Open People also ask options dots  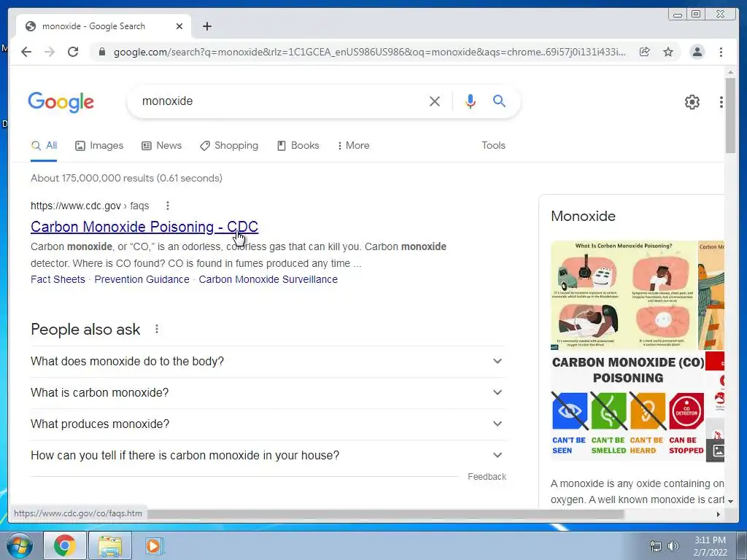click(157, 329)
